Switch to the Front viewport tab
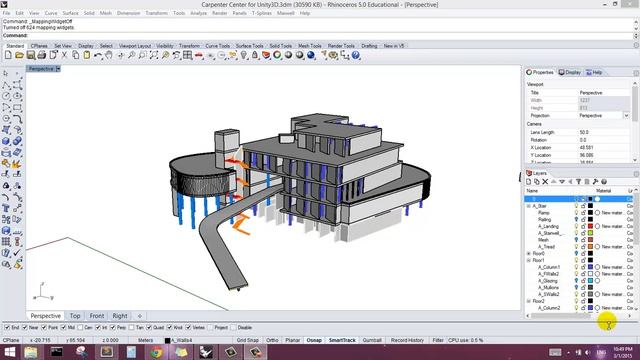Image resolution: width=640 pixels, height=360 pixels. click(x=97, y=316)
